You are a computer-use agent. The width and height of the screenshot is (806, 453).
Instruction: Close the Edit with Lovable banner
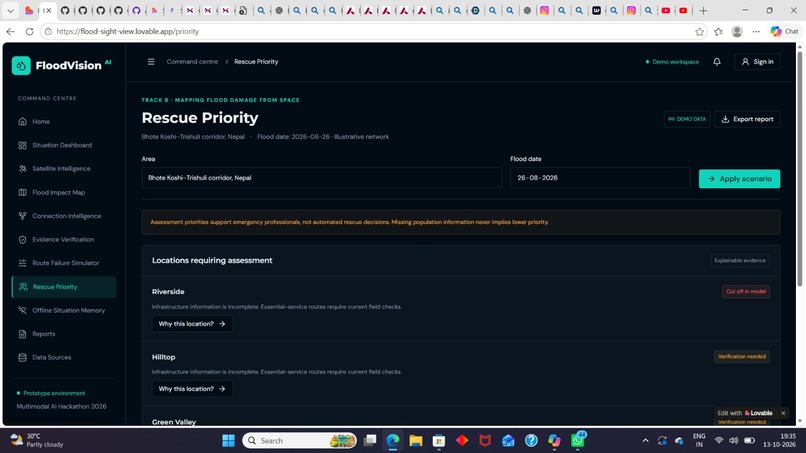tap(783, 413)
